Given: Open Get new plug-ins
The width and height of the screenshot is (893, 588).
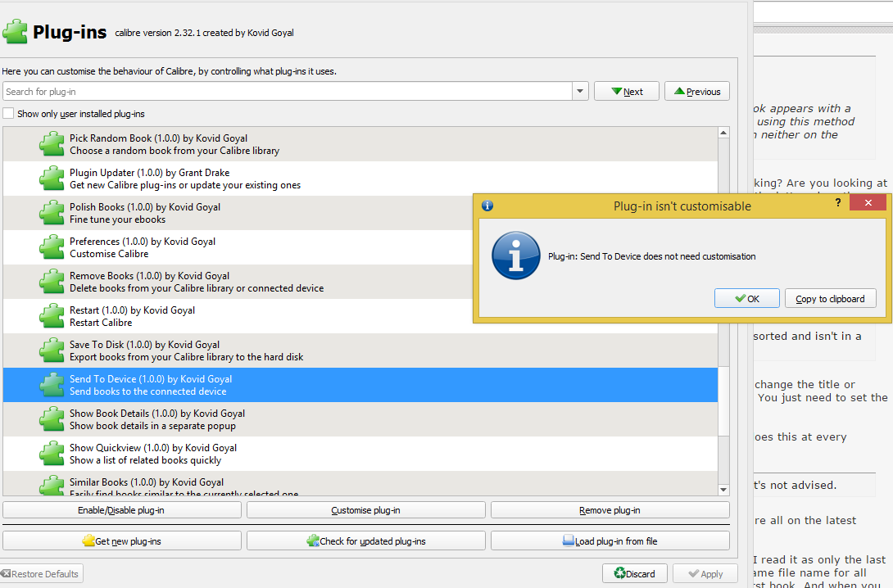Looking at the screenshot, I should 122,541.
